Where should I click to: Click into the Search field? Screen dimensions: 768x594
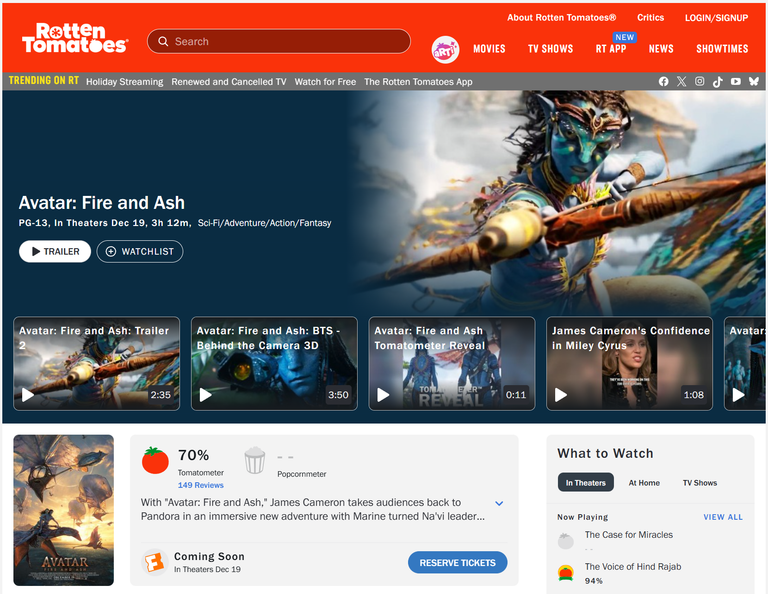tap(285, 42)
